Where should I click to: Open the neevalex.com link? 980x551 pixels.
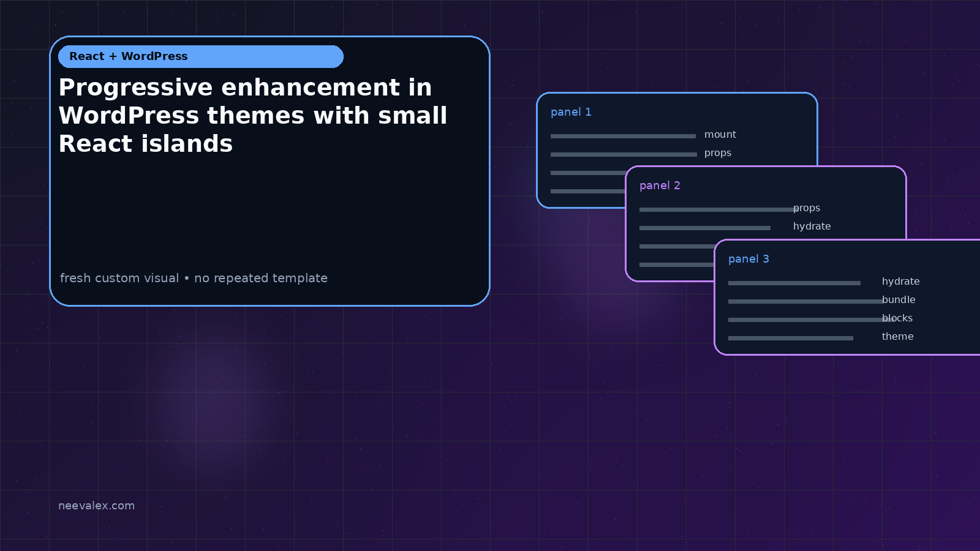coord(96,506)
